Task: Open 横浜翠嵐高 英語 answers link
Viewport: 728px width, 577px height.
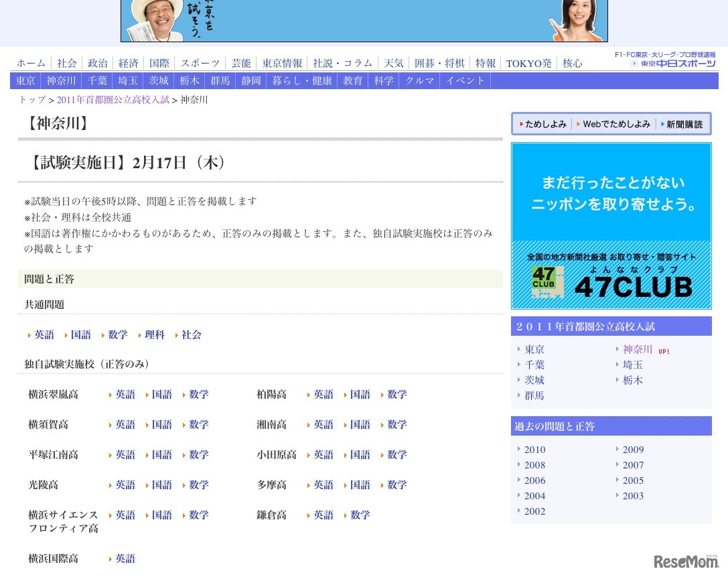Action: (125, 395)
